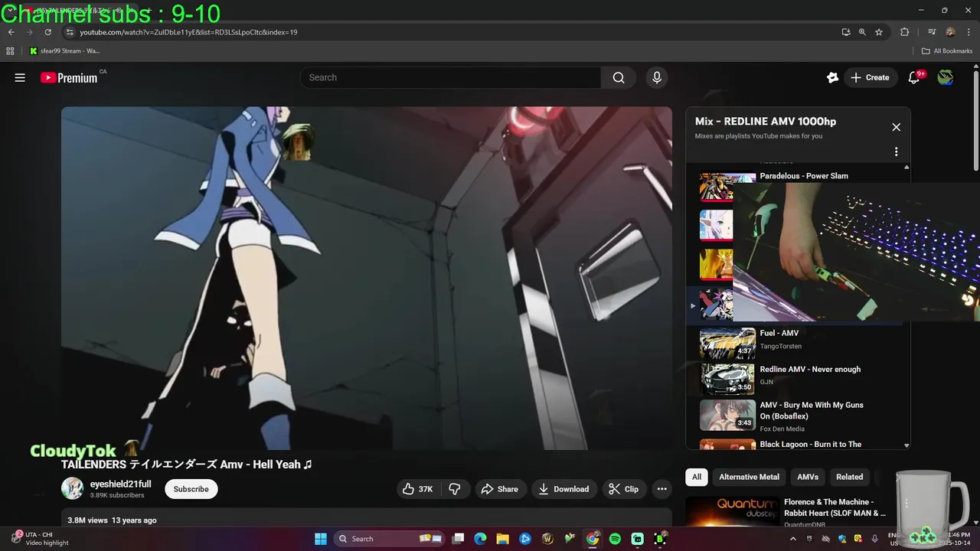
Task: Download the video
Action: click(x=563, y=489)
